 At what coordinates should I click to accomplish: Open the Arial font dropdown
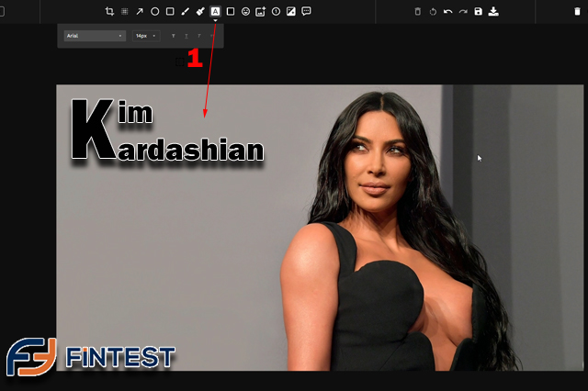(95, 36)
